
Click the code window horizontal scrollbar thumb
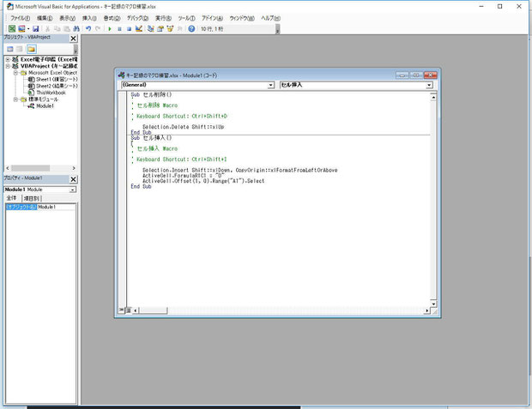153,310
